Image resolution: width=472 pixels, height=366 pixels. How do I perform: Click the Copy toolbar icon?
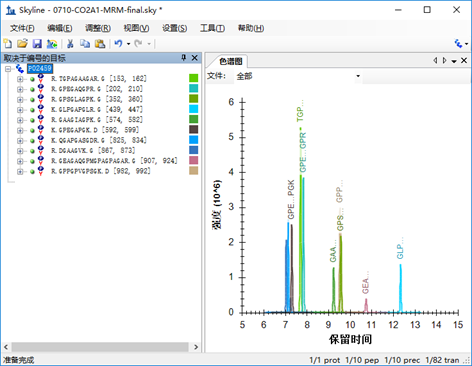pyautogui.click(x=85, y=44)
